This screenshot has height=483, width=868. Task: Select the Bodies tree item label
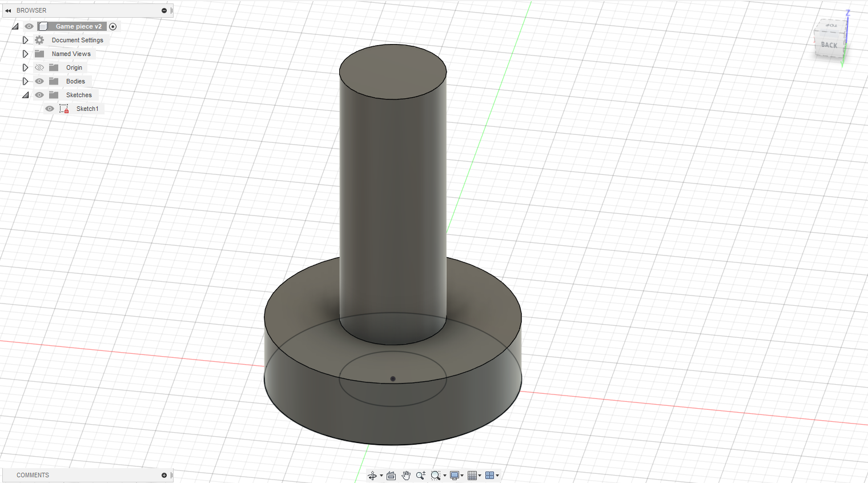pos(75,81)
